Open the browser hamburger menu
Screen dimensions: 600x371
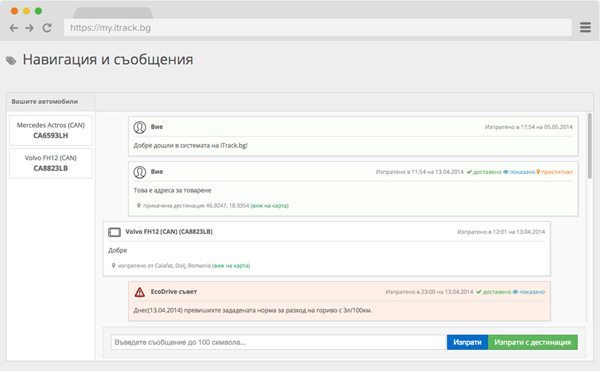click(x=585, y=27)
